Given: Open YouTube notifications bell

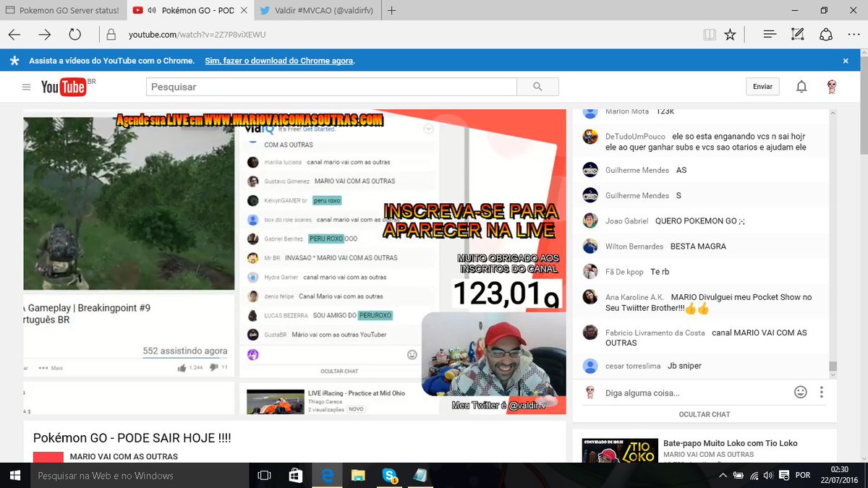Looking at the screenshot, I should (801, 87).
